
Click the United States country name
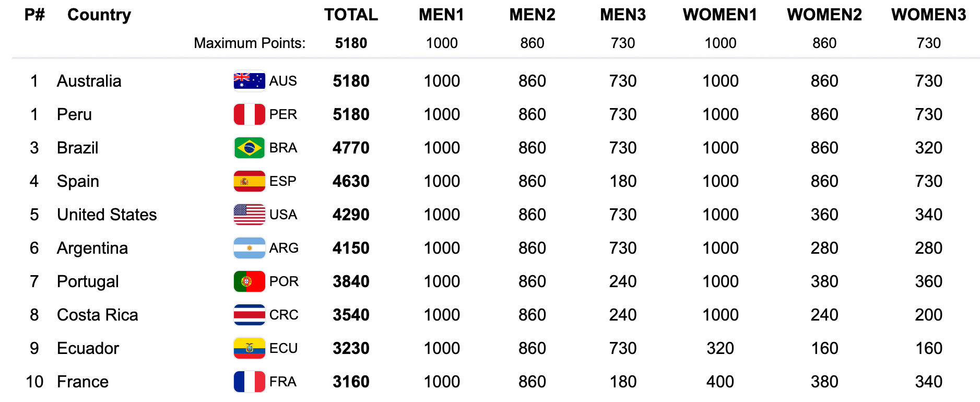coord(107,215)
